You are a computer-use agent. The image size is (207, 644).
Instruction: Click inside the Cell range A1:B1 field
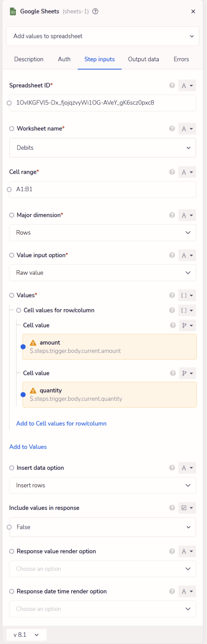[102, 189]
